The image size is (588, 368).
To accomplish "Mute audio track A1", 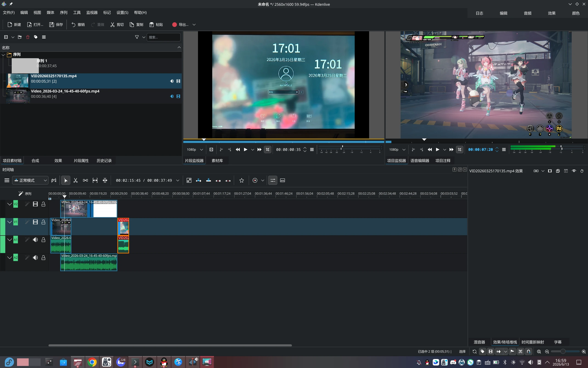I will pos(35,240).
